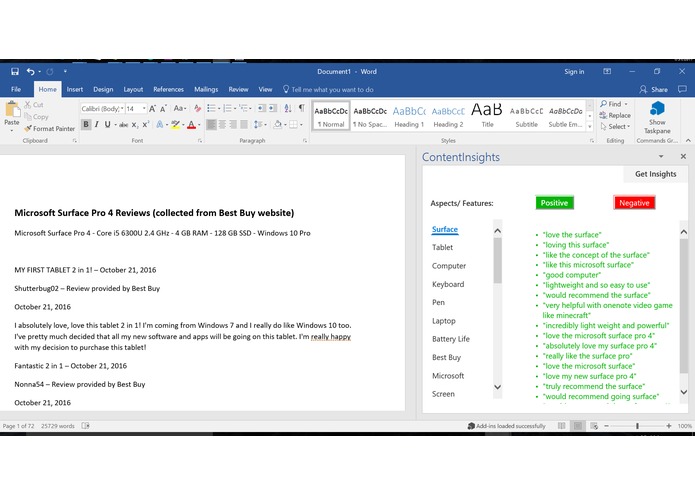Open the File tab
The height and width of the screenshot is (494, 695).
tap(16, 89)
